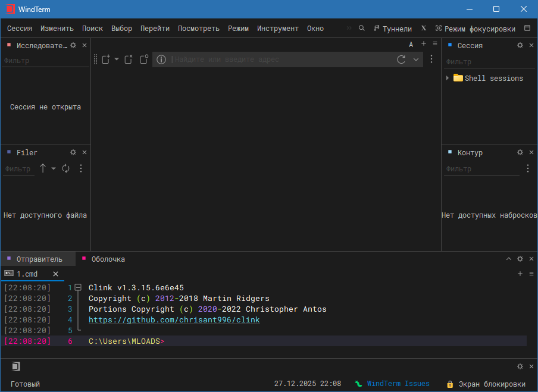Open address history dropdown chevron
This screenshot has width=538, height=392.
click(x=416, y=59)
